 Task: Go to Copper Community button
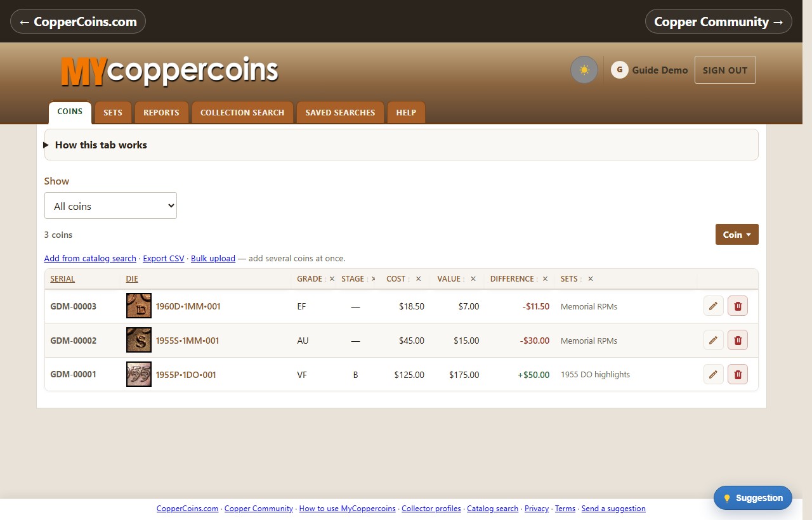tap(719, 22)
